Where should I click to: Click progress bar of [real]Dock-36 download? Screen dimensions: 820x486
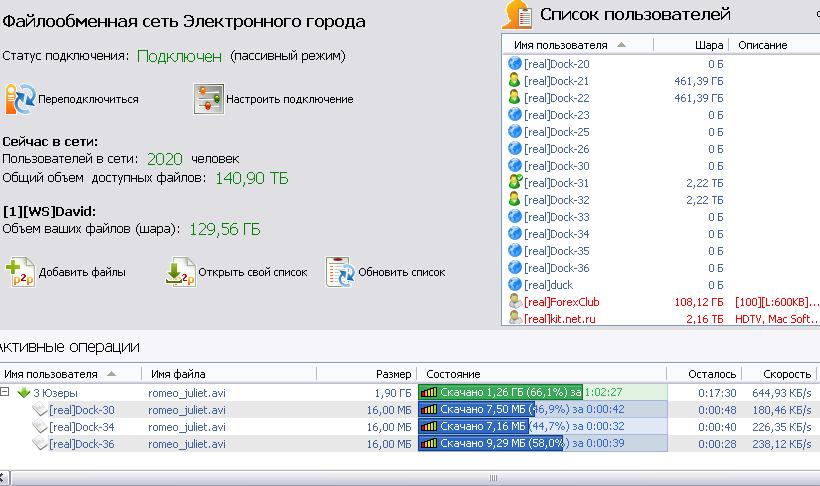(541, 443)
